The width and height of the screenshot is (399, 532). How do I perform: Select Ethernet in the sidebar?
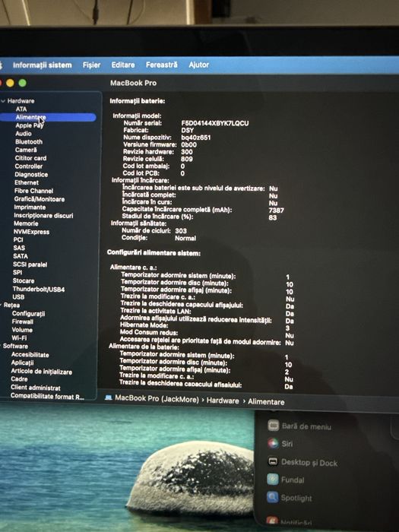tap(27, 182)
